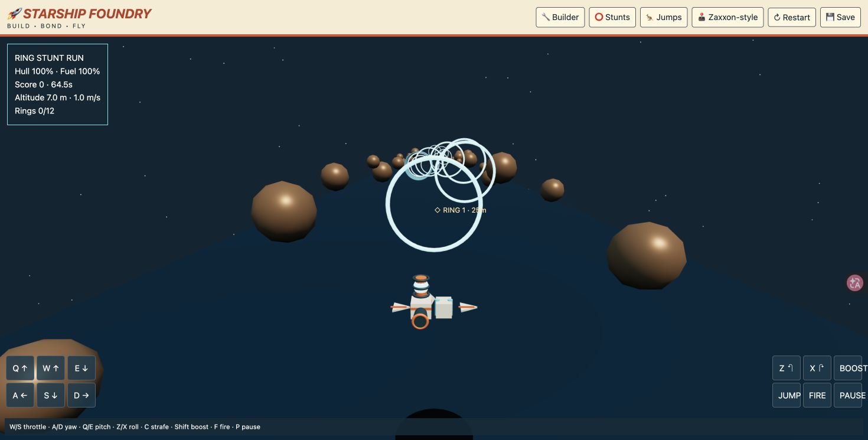This screenshot has height=440, width=868.
Task: Click the RING 1 · 25m target label
Action: (461, 210)
